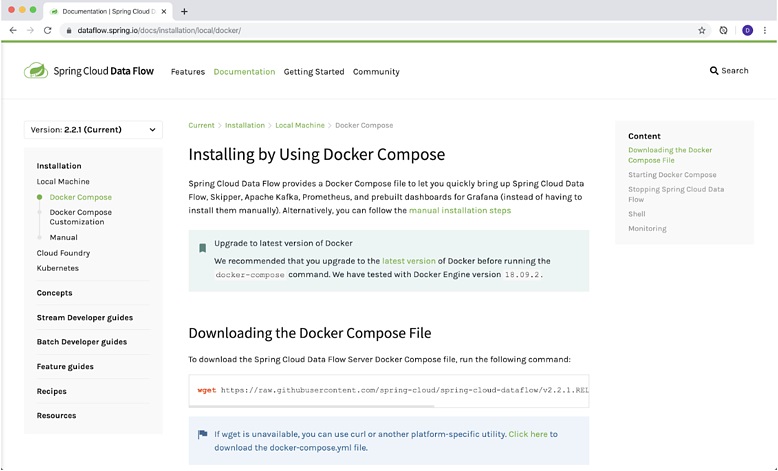
Task: Select the Documentation | Spring Cloud browser tab
Action: [107, 11]
